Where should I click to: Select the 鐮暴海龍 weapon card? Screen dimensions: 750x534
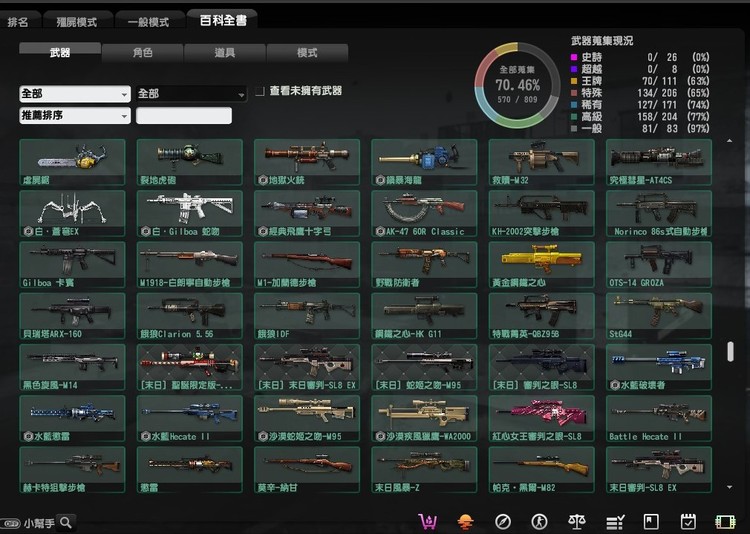(x=424, y=162)
